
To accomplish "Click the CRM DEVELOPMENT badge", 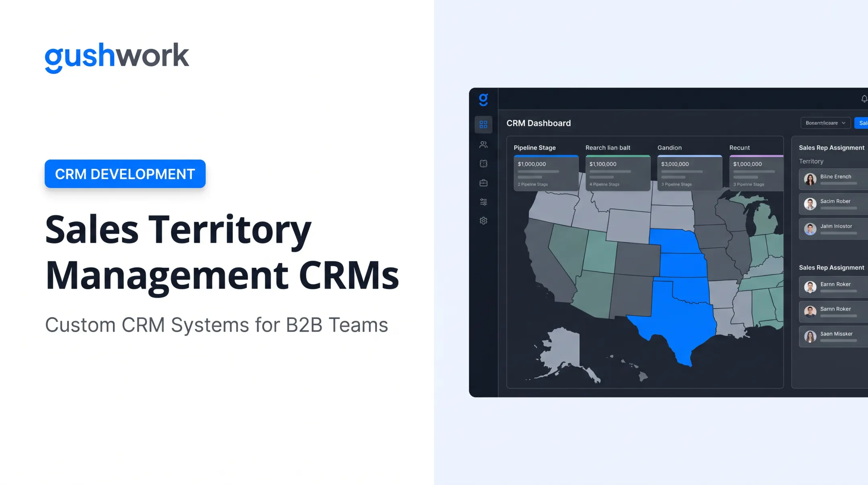I will (x=125, y=174).
